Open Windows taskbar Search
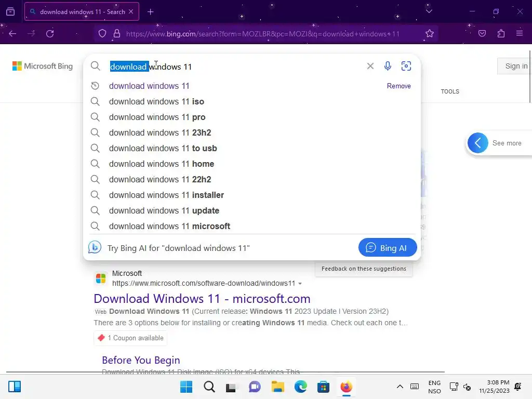532x399 pixels. tap(209, 387)
